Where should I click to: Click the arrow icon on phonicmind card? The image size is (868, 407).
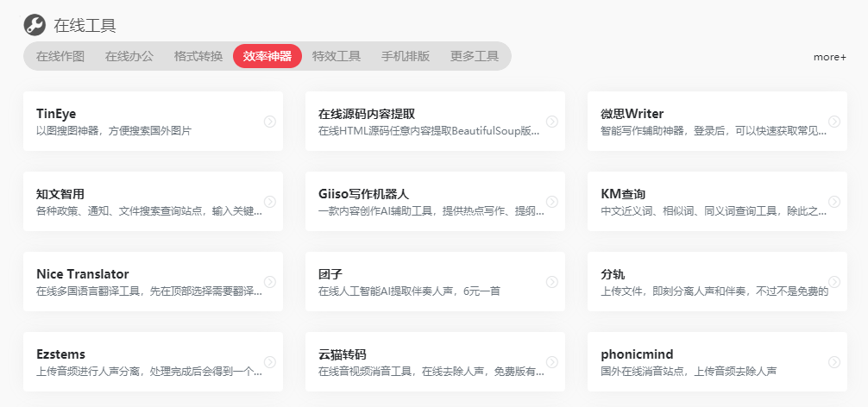pos(834,362)
